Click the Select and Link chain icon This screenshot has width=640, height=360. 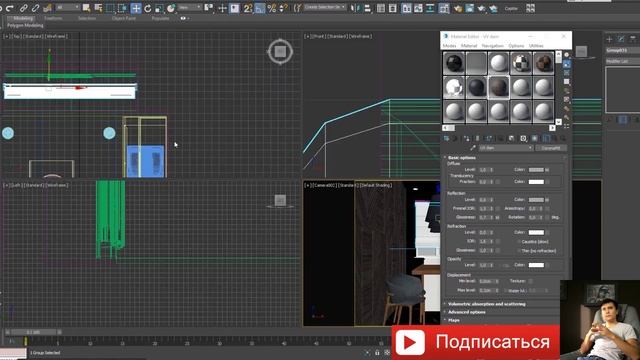tap(24, 8)
